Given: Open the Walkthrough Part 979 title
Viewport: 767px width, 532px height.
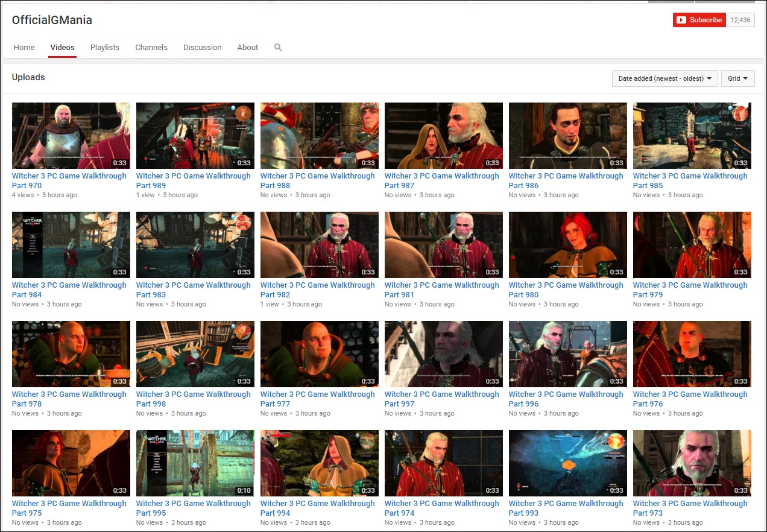Looking at the screenshot, I should tap(690, 290).
